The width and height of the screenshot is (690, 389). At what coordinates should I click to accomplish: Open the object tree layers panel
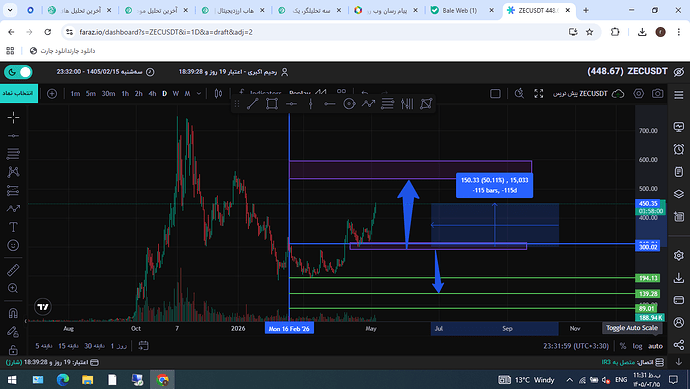click(x=679, y=194)
